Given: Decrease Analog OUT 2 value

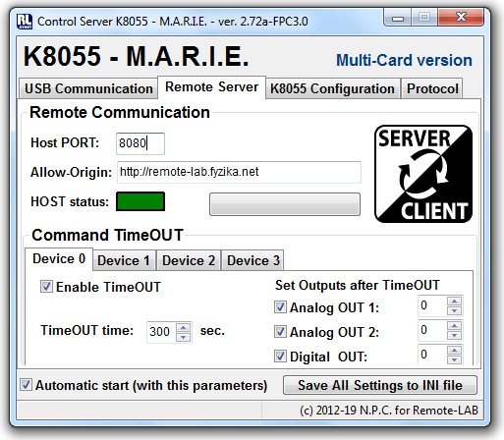Looking at the screenshot, I should click(x=454, y=335).
